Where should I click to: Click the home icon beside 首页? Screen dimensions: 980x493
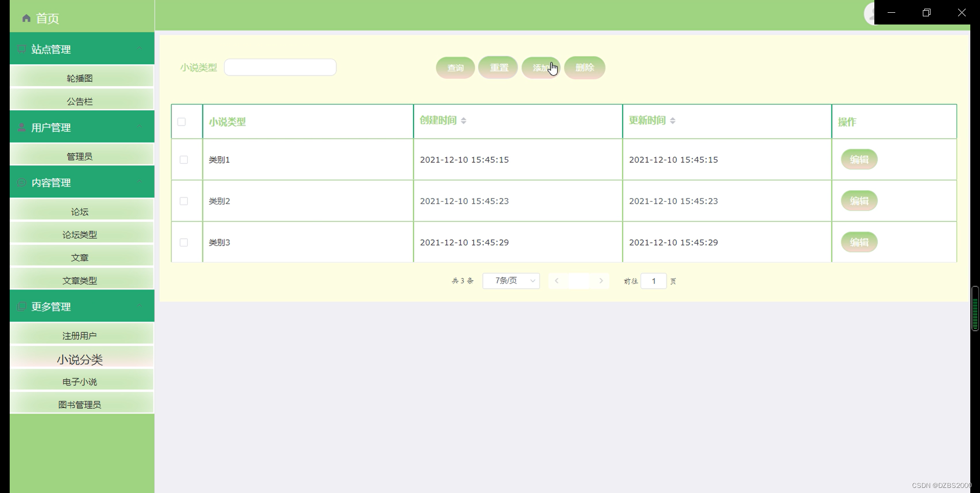(x=27, y=18)
